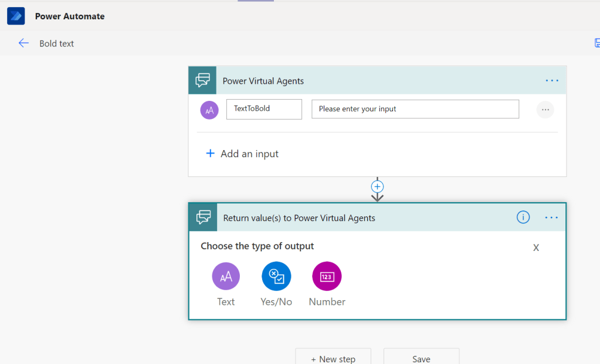The image size is (600, 364).
Task: Select Yes/No output type
Action: (x=276, y=276)
